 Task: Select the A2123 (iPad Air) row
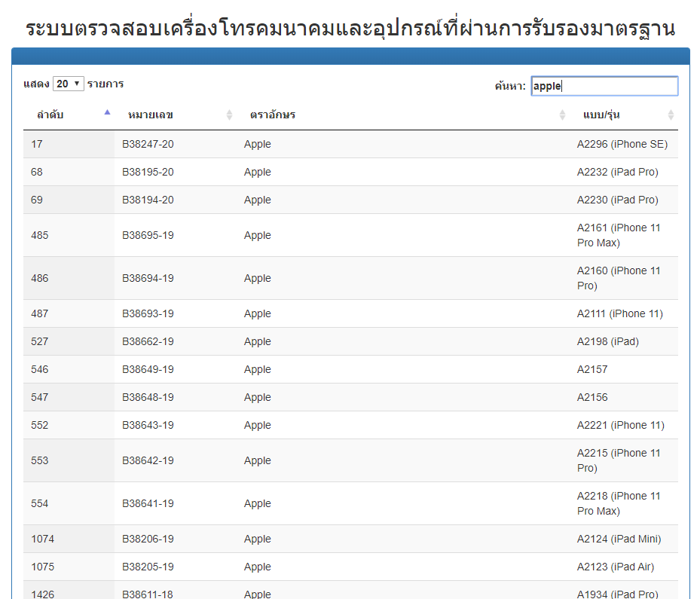616,567
